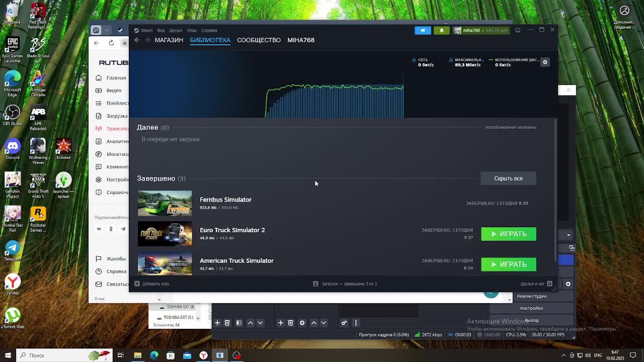Show hidden system tray icons

pyautogui.click(x=563, y=355)
